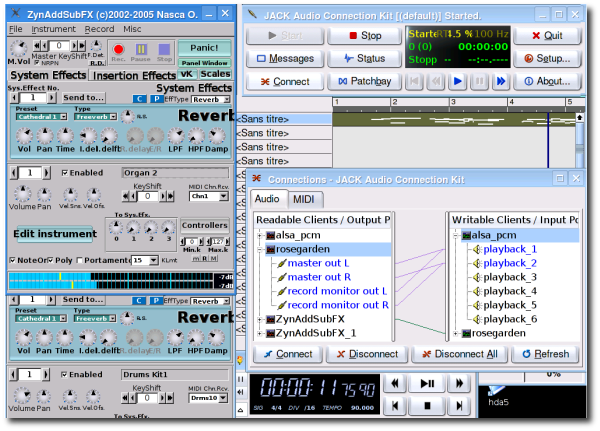Screen dimensions: 600x431
Task: Open JACK Setup dialog
Action: tap(545, 58)
